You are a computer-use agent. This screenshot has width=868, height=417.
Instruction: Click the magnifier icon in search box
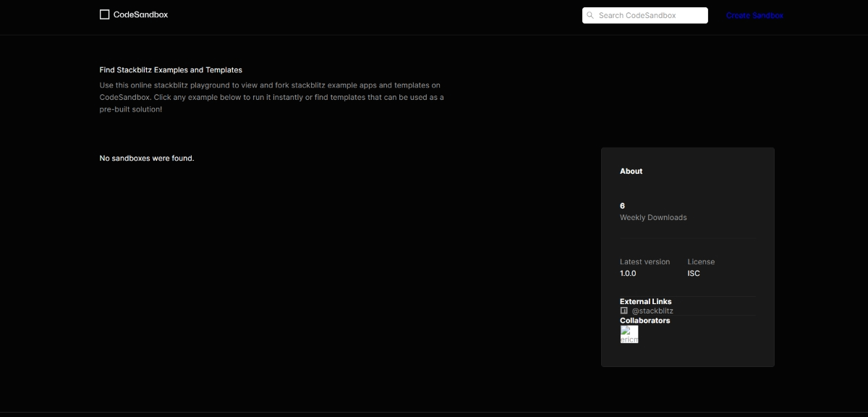coord(590,15)
